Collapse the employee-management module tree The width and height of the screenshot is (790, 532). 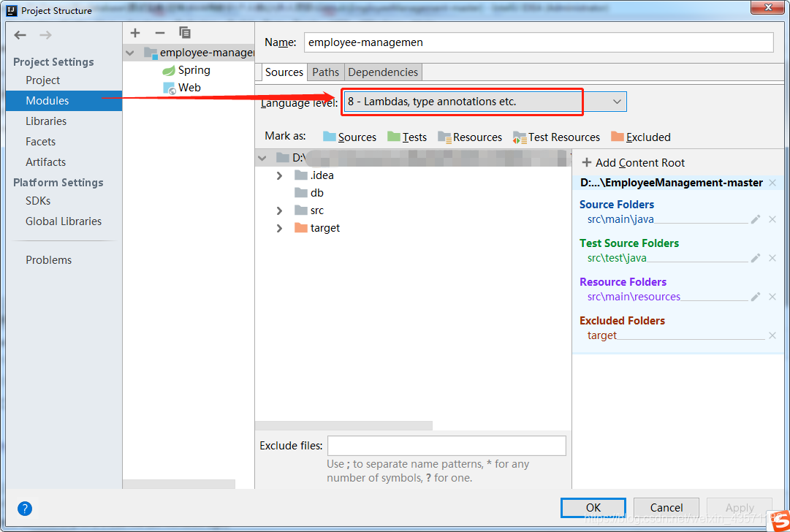(x=130, y=53)
